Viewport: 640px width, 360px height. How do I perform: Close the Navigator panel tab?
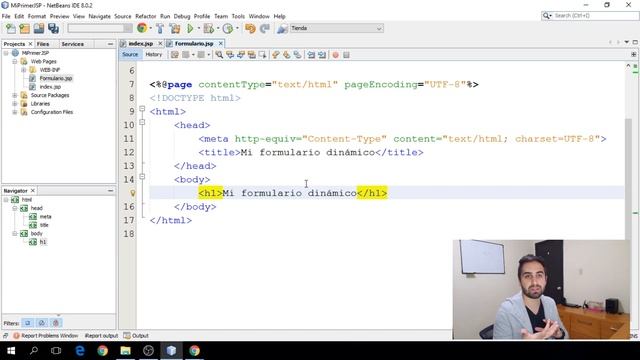pyautogui.click(x=33, y=191)
